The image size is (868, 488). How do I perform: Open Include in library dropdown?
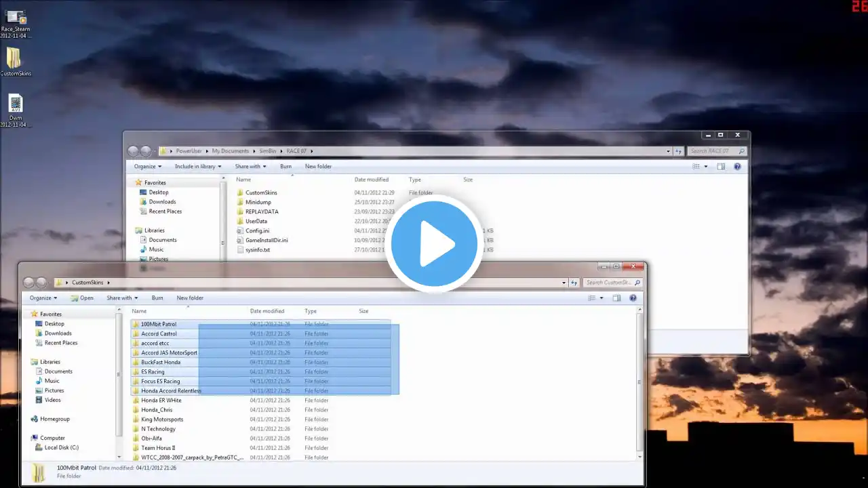(198, 166)
